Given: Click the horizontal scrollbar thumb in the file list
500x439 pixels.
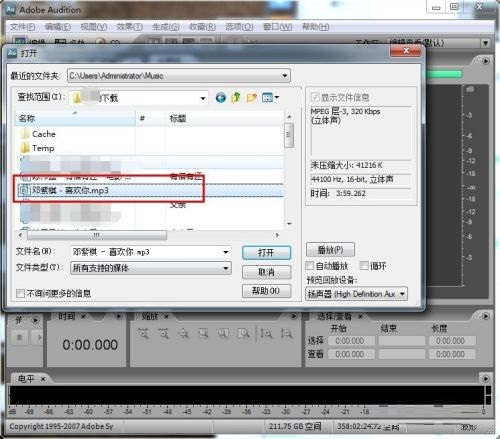Looking at the screenshot, I should pyautogui.click(x=97, y=235).
